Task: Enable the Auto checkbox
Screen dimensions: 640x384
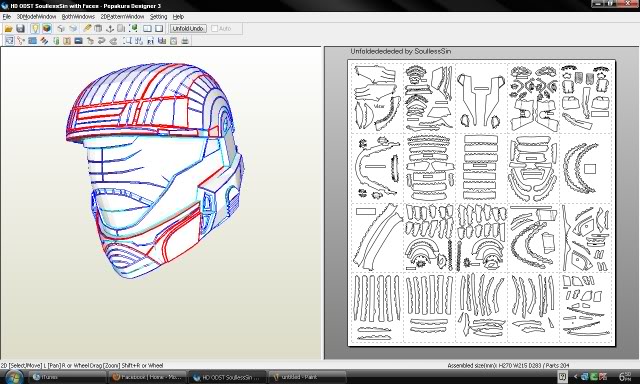Action: [x=214, y=29]
